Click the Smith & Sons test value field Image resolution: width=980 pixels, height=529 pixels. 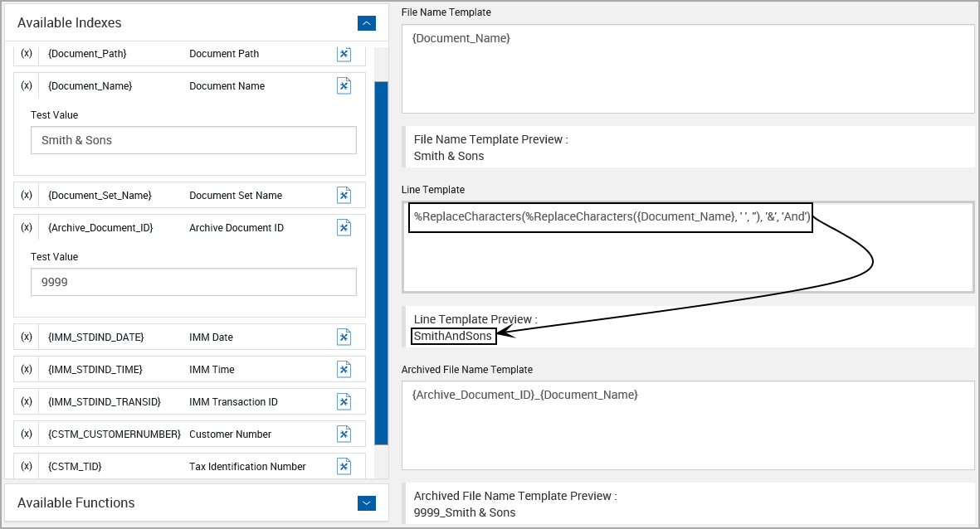193,140
